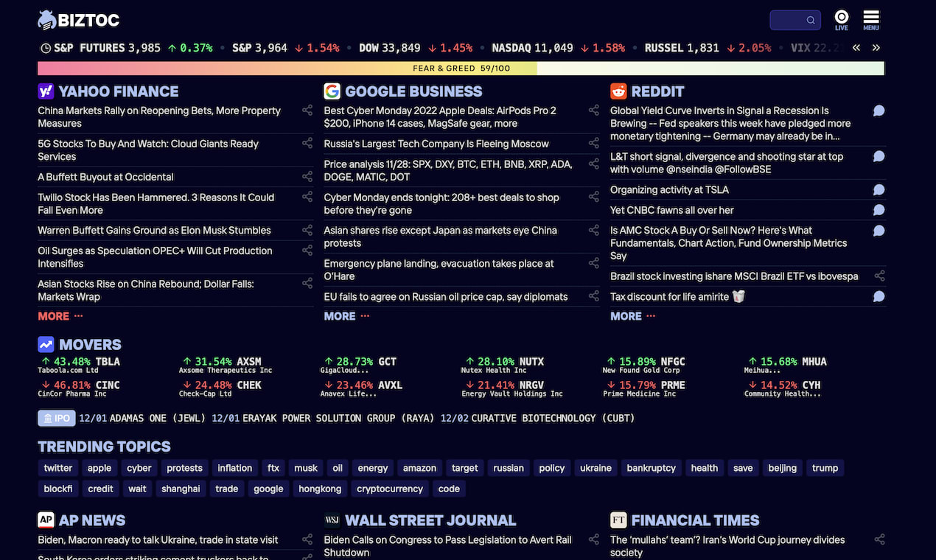Open comments for L&T short signal post
936x560 pixels.
(x=879, y=156)
